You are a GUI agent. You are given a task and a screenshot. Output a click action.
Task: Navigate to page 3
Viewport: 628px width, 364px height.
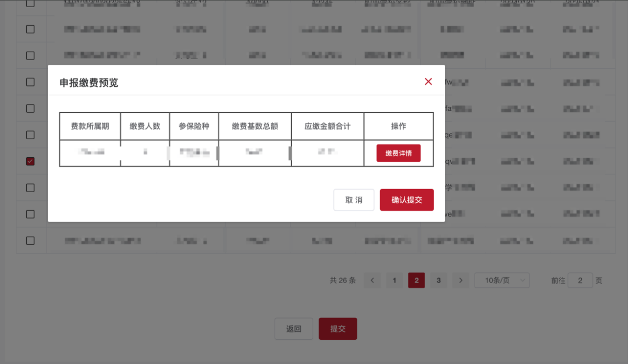coord(438,280)
